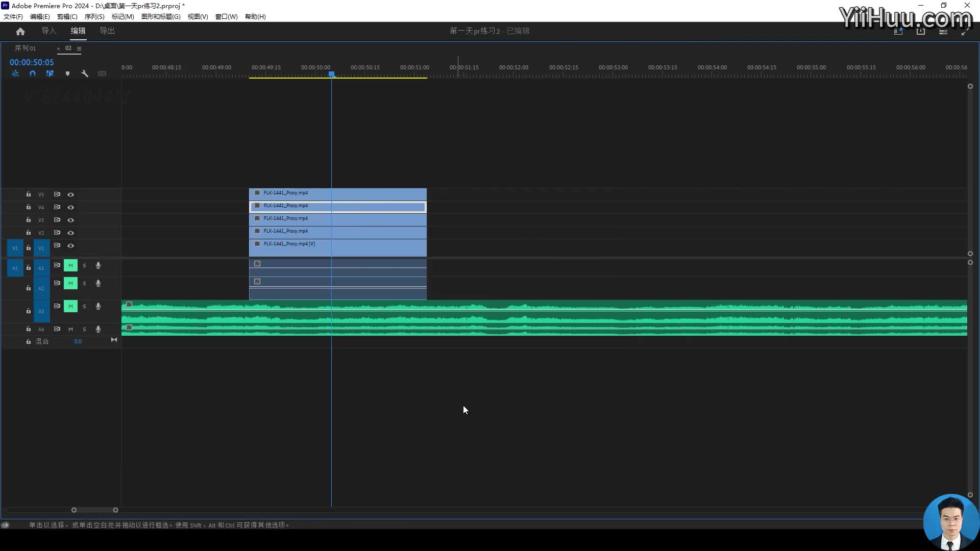The width and height of the screenshot is (980, 551).
Task: Hide track V2 output eye
Action: [x=71, y=233]
